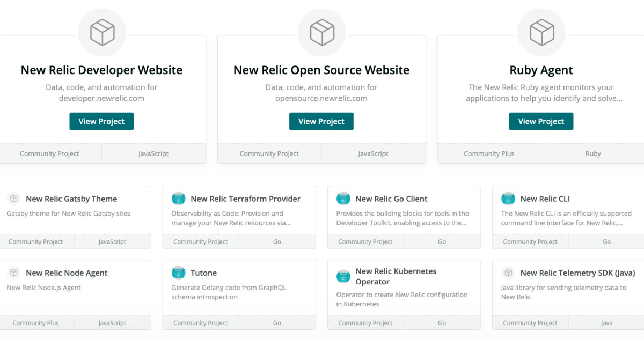
Task: Click the New Relic Go Client icon
Action: point(343,199)
